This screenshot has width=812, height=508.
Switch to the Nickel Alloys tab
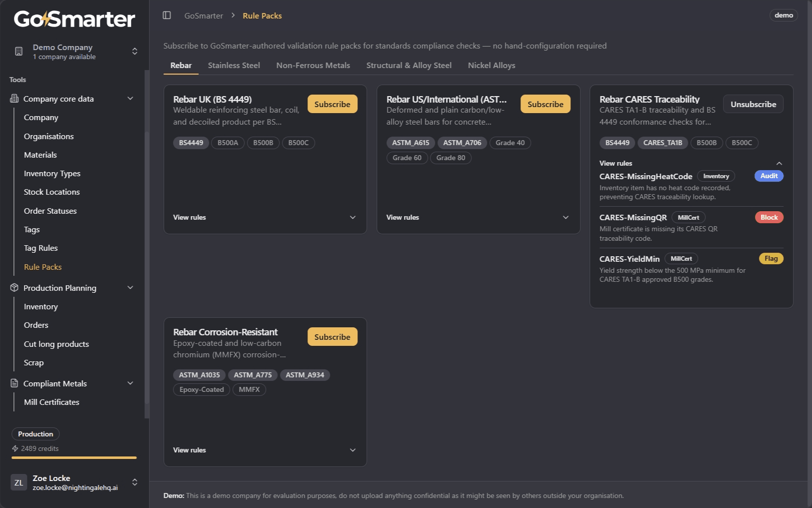point(491,66)
